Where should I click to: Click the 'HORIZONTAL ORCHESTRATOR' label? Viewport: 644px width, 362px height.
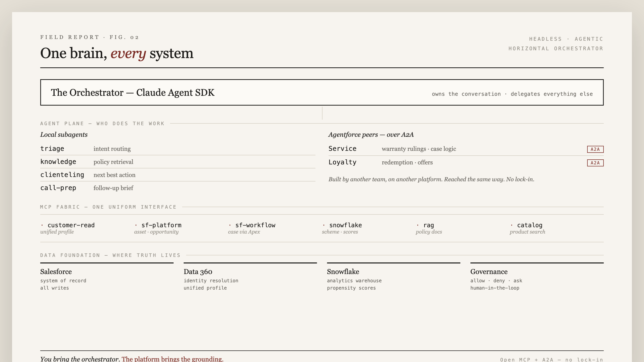tap(556, 49)
